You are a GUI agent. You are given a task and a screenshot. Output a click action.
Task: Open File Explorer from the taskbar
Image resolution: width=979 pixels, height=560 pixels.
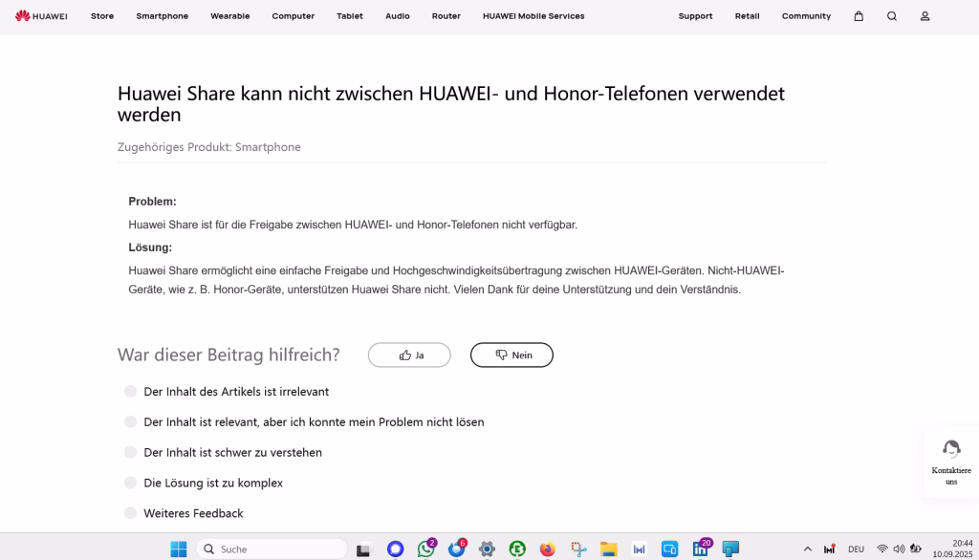[x=609, y=549]
